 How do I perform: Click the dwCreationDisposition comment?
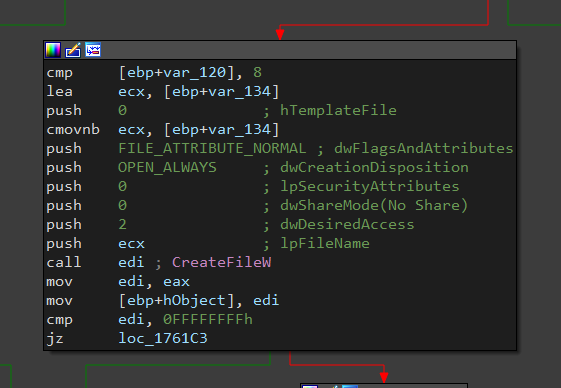click(374, 168)
